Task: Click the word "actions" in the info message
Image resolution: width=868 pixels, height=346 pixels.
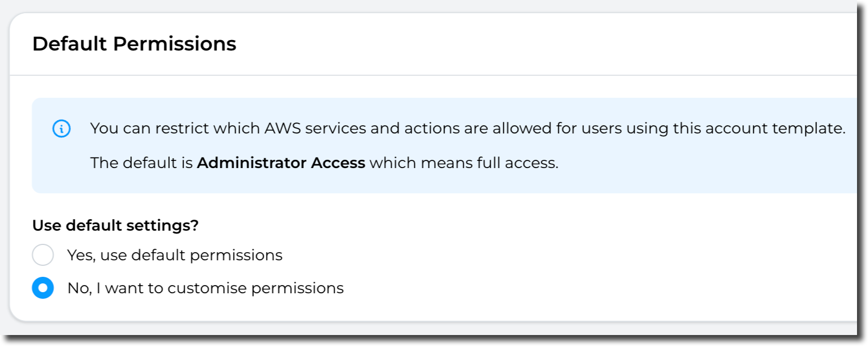Action: tap(432, 128)
